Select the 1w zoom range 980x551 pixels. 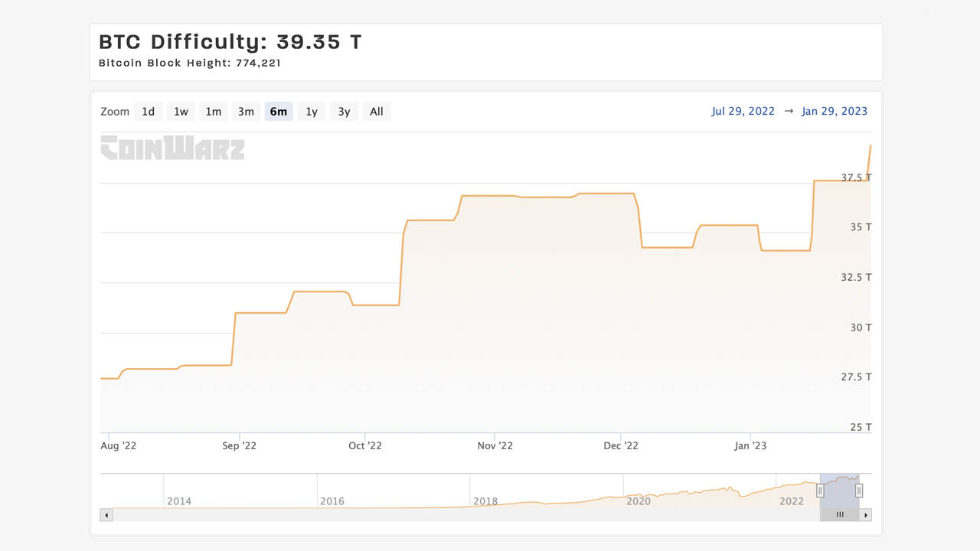pyautogui.click(x=181, y=112)
